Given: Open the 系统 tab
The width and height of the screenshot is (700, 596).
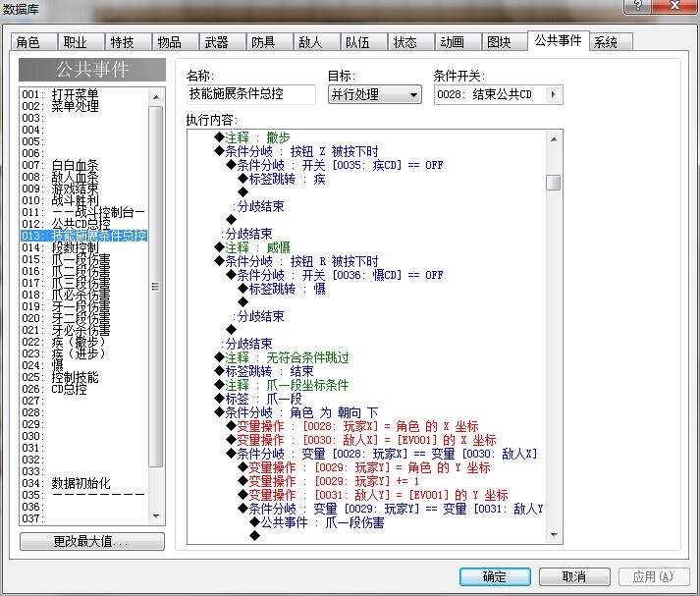Looking at the screenshot, I should tap(612, 42).
